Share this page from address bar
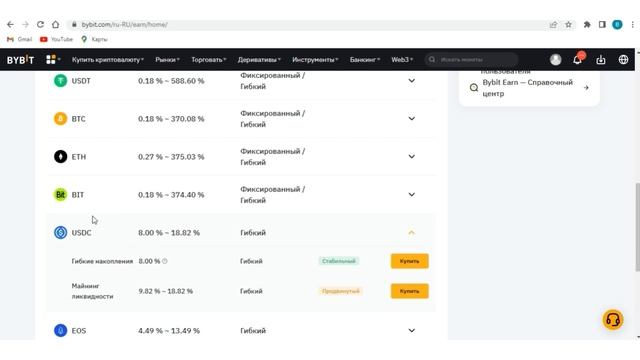 tap(553, 24)
